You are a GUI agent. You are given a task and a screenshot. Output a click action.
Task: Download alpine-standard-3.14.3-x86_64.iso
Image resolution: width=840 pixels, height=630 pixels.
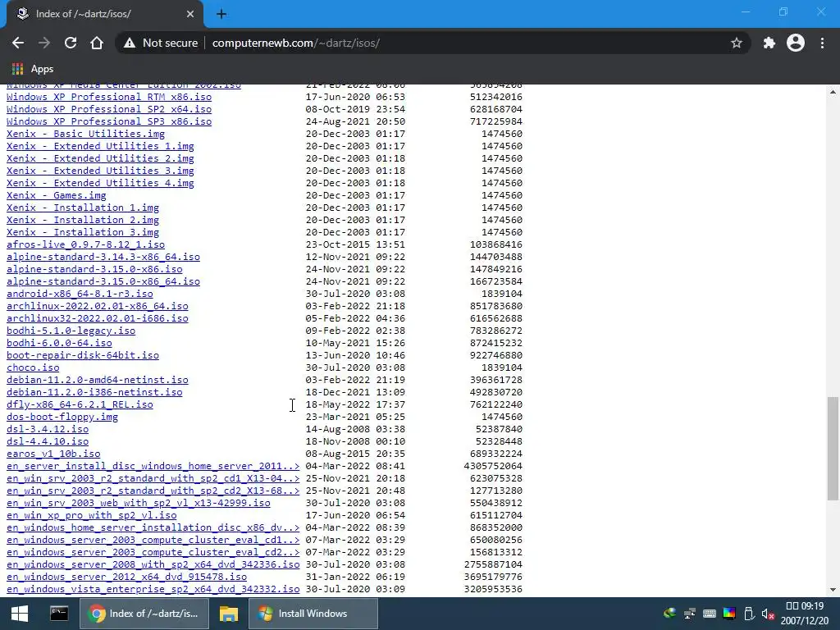point(103,257)
